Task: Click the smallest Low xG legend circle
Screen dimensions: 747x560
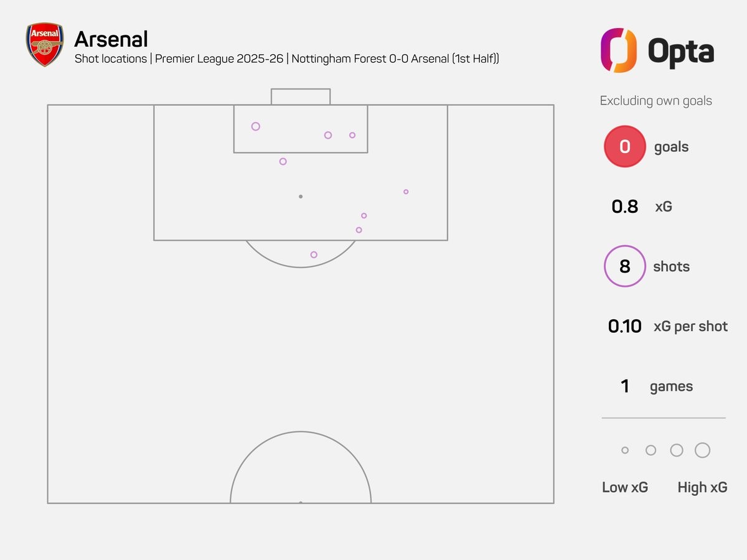Action: point(625,450)
